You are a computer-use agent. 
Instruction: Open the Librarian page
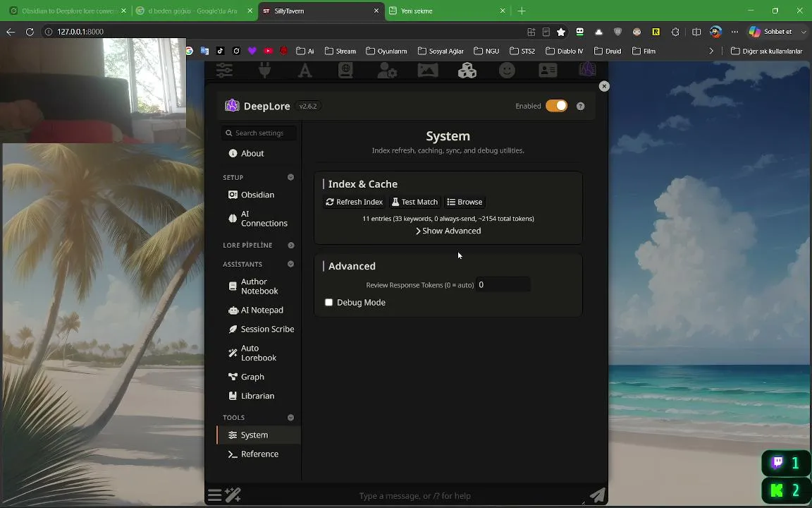pos(259,396)
